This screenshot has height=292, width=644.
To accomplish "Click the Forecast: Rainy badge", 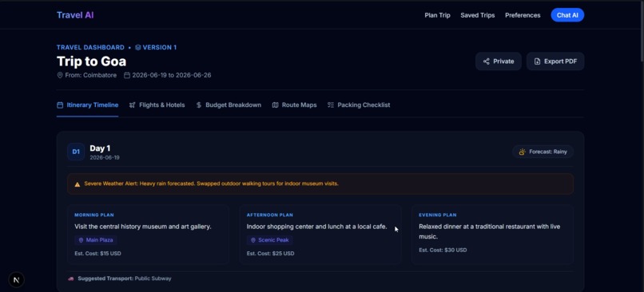I will pos(543,152).
